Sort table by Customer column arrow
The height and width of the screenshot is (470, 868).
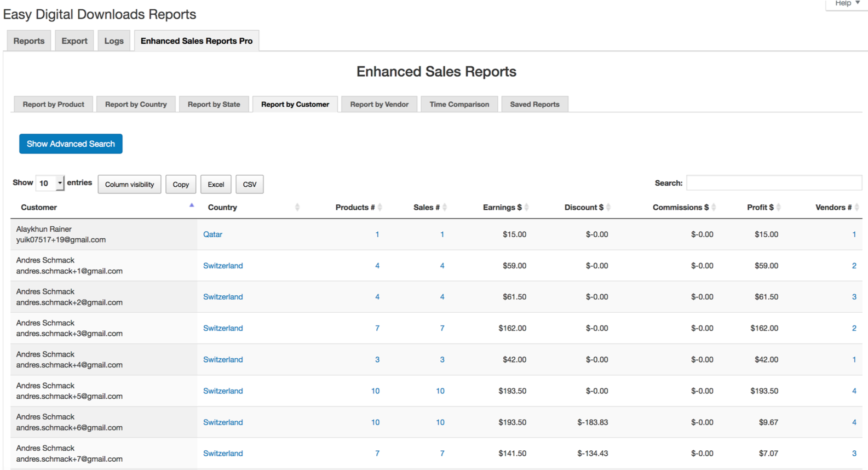(x=192, y=205)
